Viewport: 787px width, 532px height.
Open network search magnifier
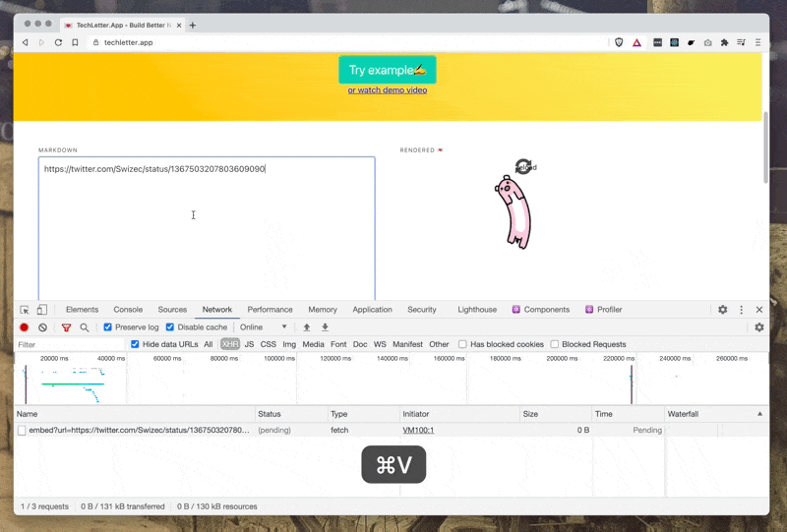click(85, 327)
